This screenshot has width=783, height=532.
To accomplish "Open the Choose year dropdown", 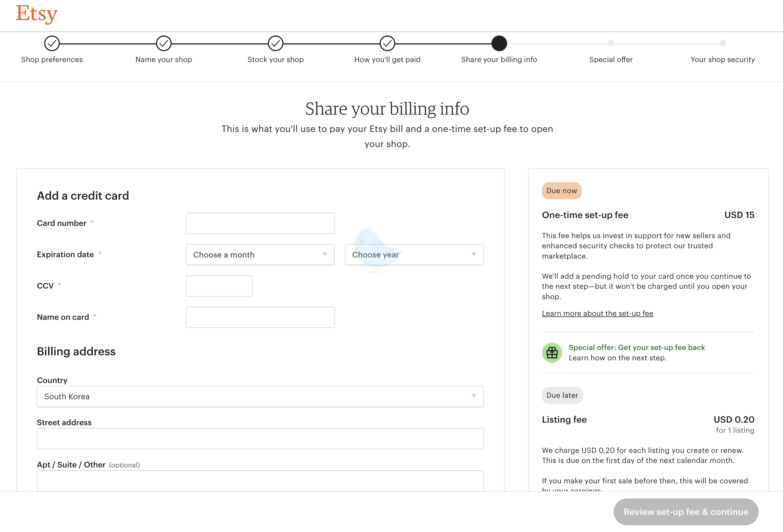I will click(x=414, y=255).
